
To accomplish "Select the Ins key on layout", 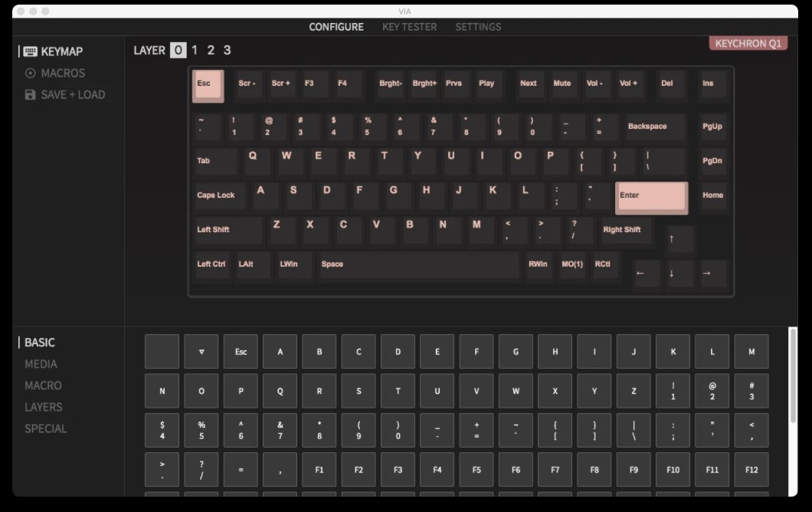I will [x=713, y=84].
